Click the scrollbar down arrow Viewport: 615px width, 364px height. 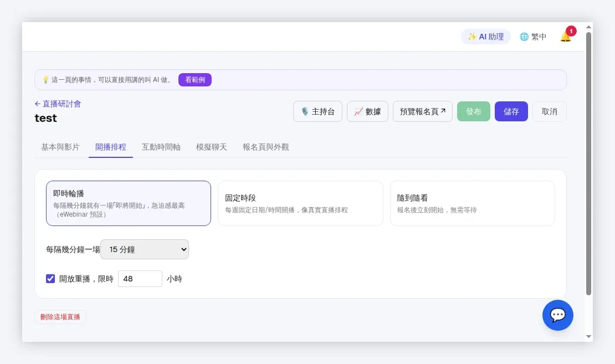pyautogui.click(x=588, y=336)
